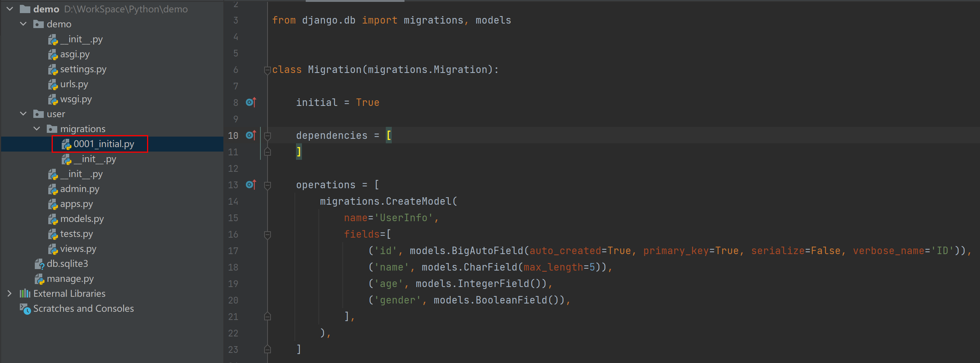Click the urls.py Python file icon
The height and width of the screenshot is (363, 980).
point(53,85)
